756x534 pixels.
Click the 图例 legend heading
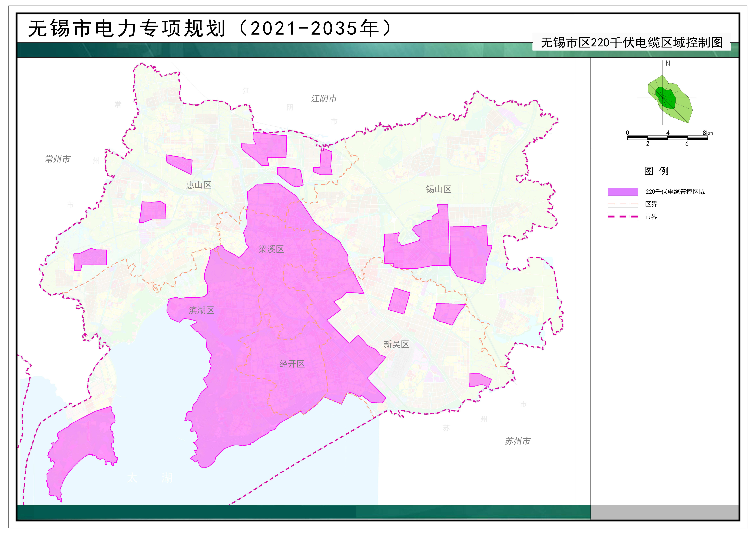(656, 171)
